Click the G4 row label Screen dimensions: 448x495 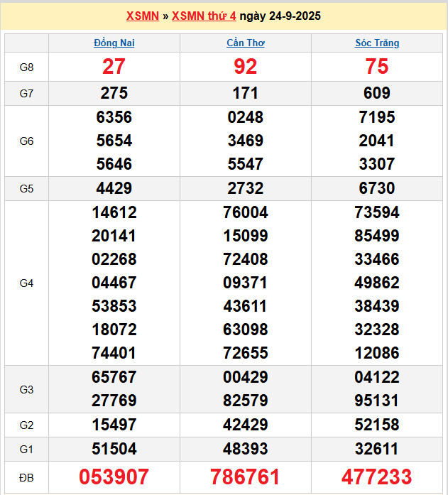26,283
